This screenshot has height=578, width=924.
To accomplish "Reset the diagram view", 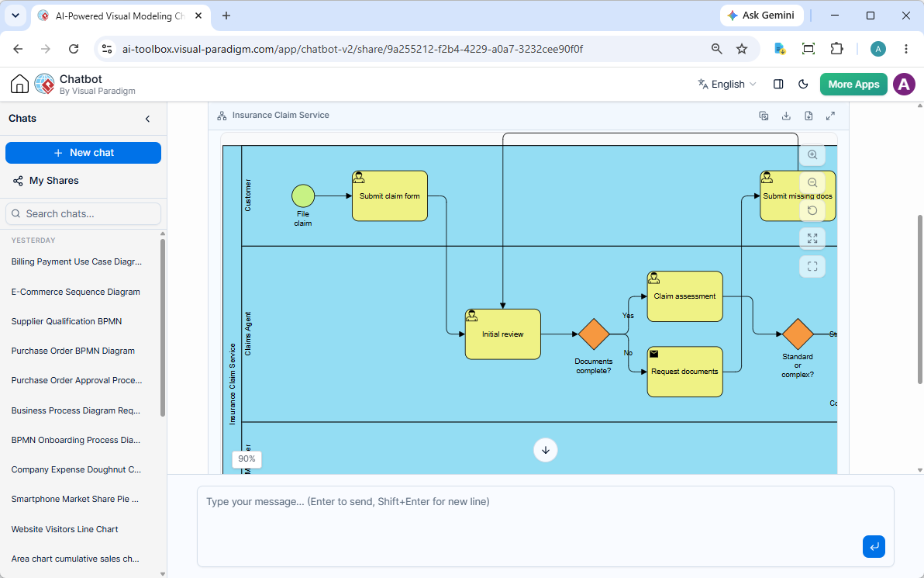I will (812, 210).
